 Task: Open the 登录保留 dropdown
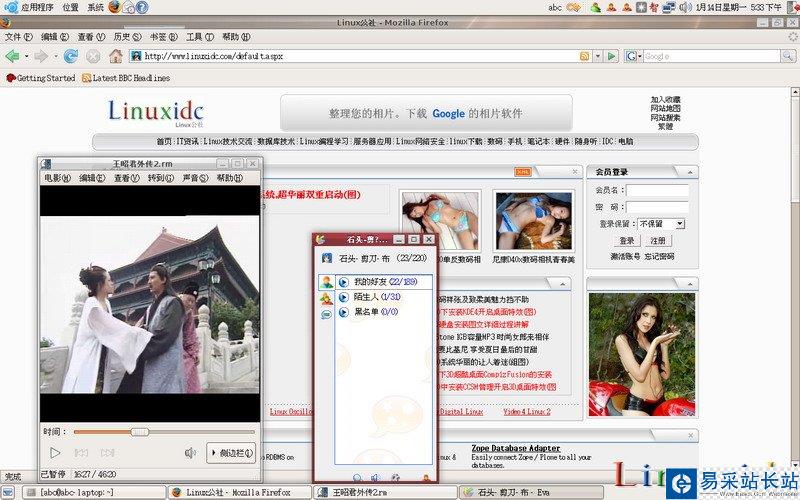[x=661, y=223]
